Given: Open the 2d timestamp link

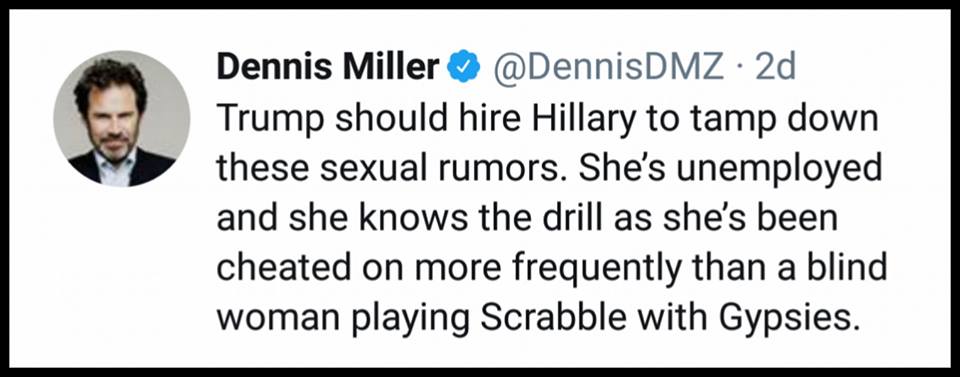Looking at the screenshot, I should pyautogui.click(x=776, y=68).
